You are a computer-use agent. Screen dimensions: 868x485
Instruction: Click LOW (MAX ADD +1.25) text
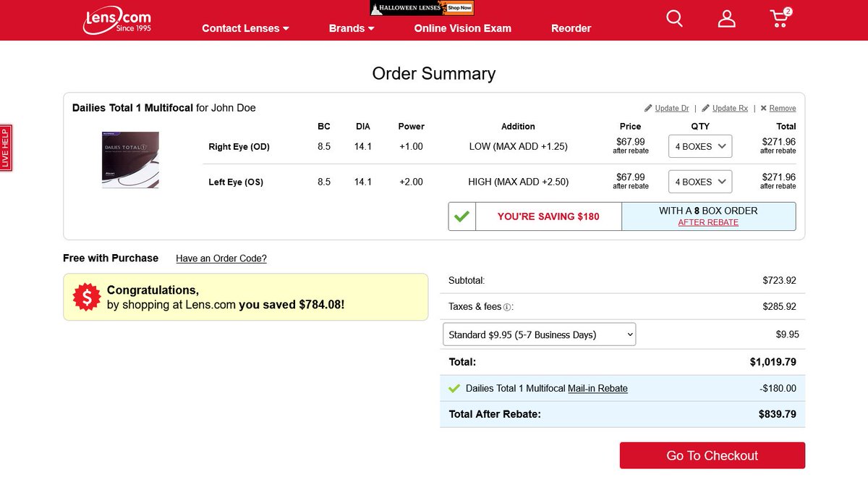[518, 147]
